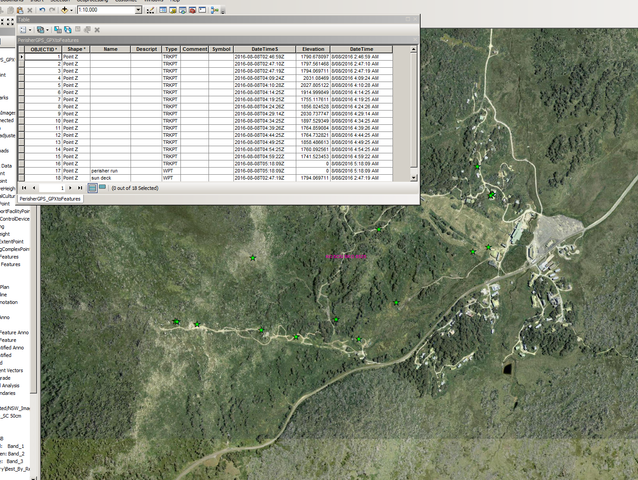Click Switch Selection in the table toolbar

(x=68, y=30)
